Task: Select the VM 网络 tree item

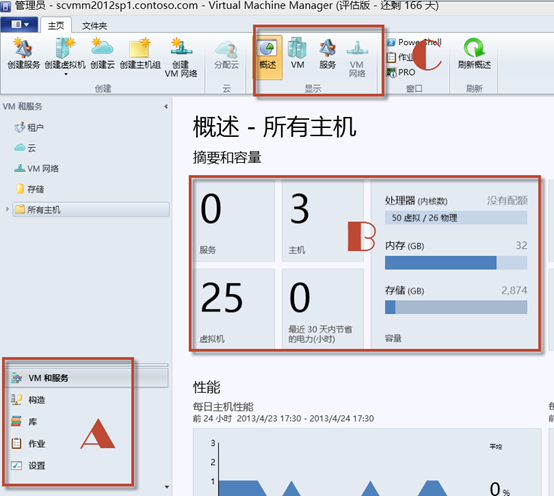Action: pyautogui.click(x=36, y=169)
